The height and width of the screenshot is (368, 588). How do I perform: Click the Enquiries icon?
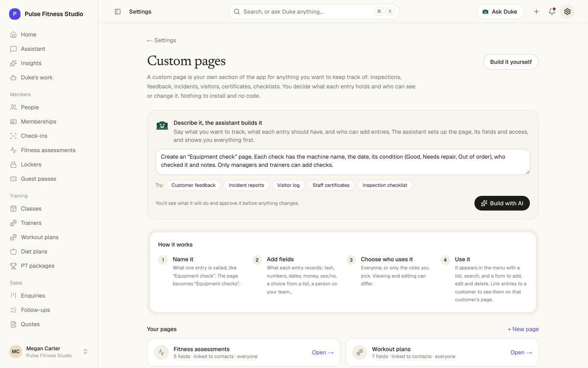pyautogui.click(x=13, y=295)
